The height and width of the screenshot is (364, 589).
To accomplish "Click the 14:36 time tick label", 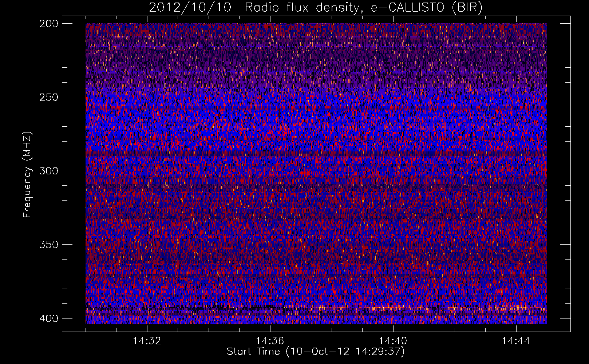I will (x=270, y=341).
